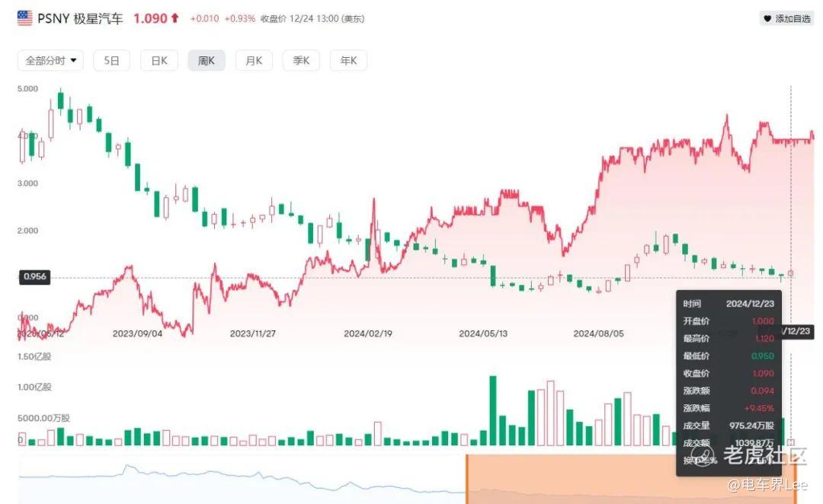Click the heart icon in 添加自选
The height and width of the screenshot is (504, 823).
(767, 18)
